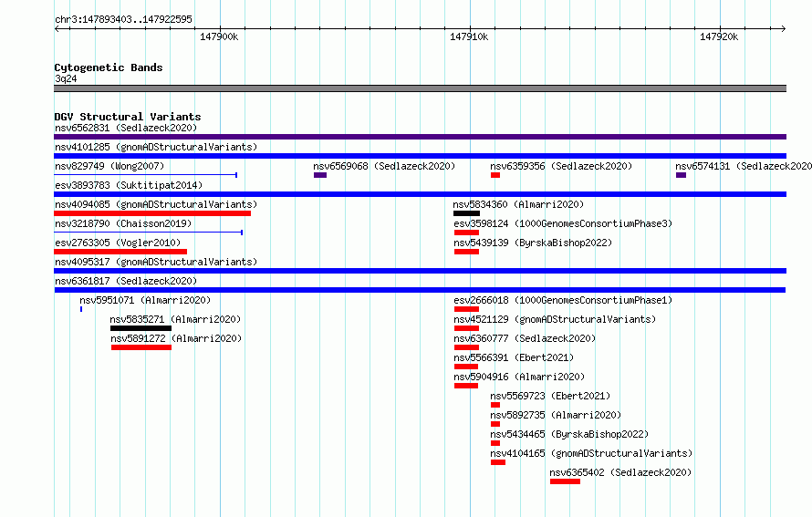The image size is (812, 517).
Task: Select red bar under esv2666018
Action: point(466,309)
